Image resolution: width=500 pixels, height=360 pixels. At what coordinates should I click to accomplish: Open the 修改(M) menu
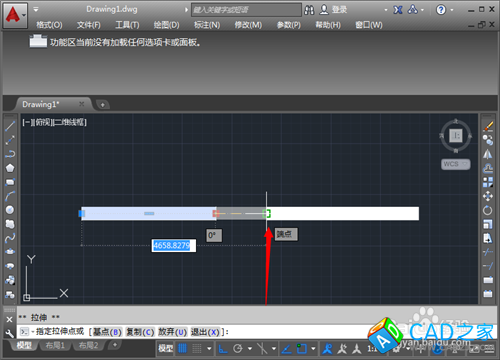[x=248, y=25]
